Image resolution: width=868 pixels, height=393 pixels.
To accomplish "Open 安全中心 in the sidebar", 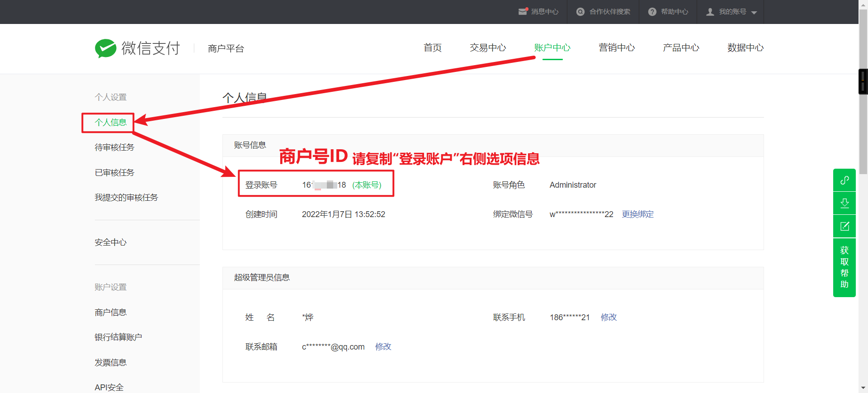I will (111, 242).
